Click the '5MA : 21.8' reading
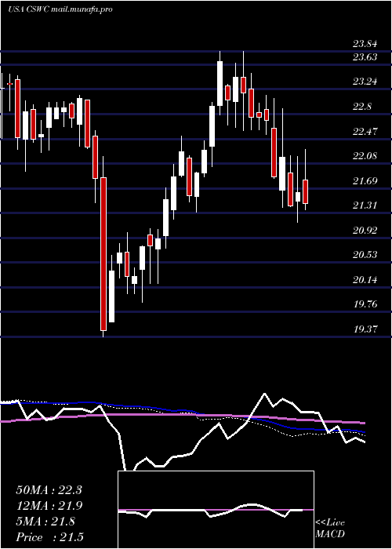This screenshot has height=549, width=392. 45,522
